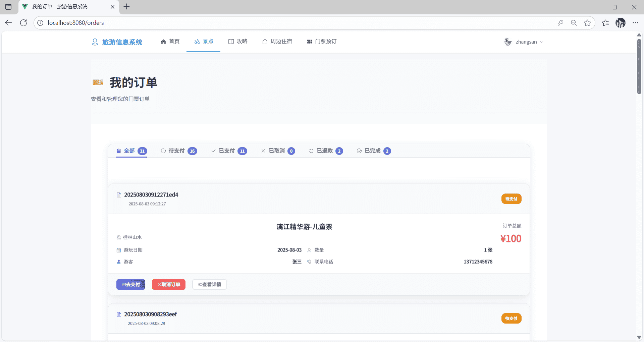Click the tourist name 张三
The width and height of the screenshot is (644, 342).
coord(297,262)
